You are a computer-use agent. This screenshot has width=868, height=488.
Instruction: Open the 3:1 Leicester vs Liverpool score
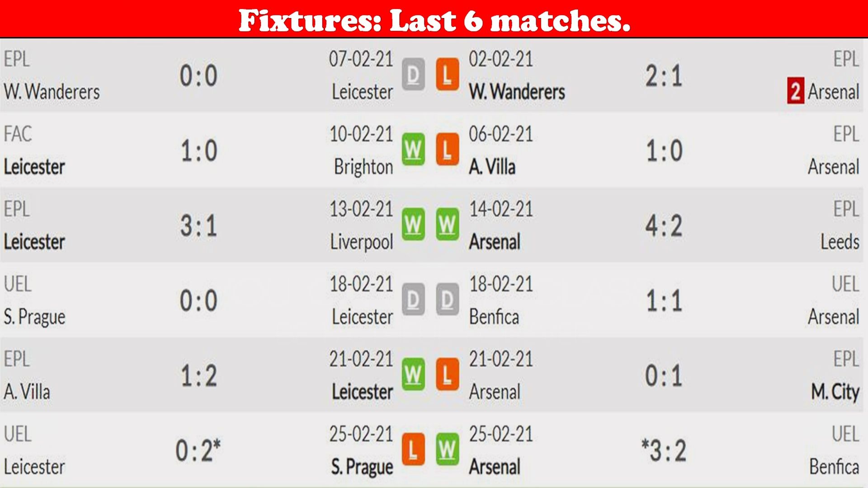pyautogui.click(x=199, y=225)
